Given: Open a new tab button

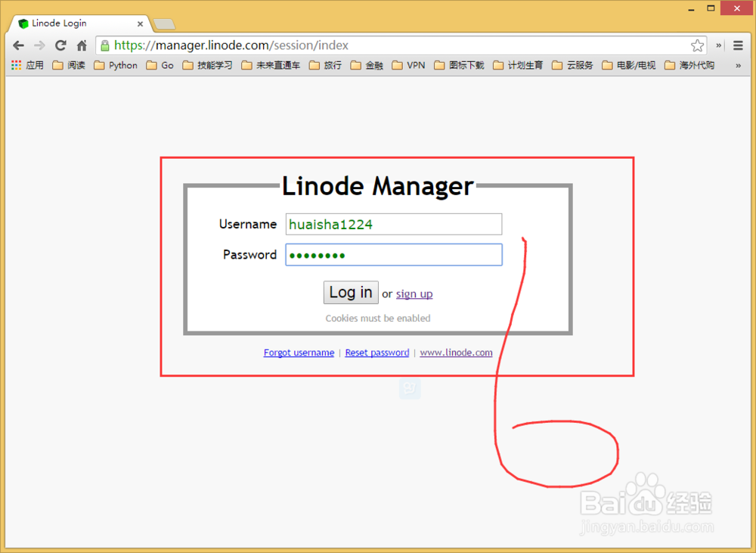Looking at the screenshot, I should click(164, 23).
